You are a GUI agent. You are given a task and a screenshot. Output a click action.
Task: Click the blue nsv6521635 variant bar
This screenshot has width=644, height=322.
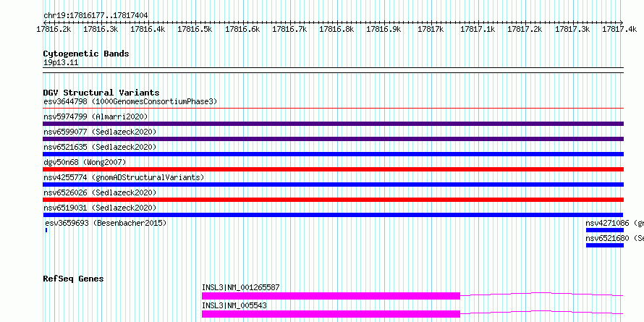pyautogui.click(x=333, y=154)
